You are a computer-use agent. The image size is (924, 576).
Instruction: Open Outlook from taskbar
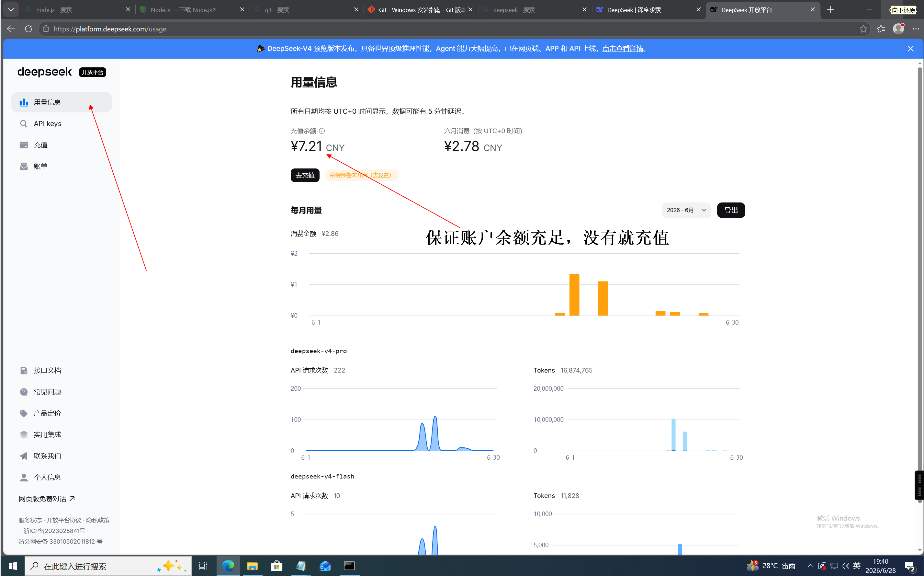pyautogui.click(x=325, y=566)
